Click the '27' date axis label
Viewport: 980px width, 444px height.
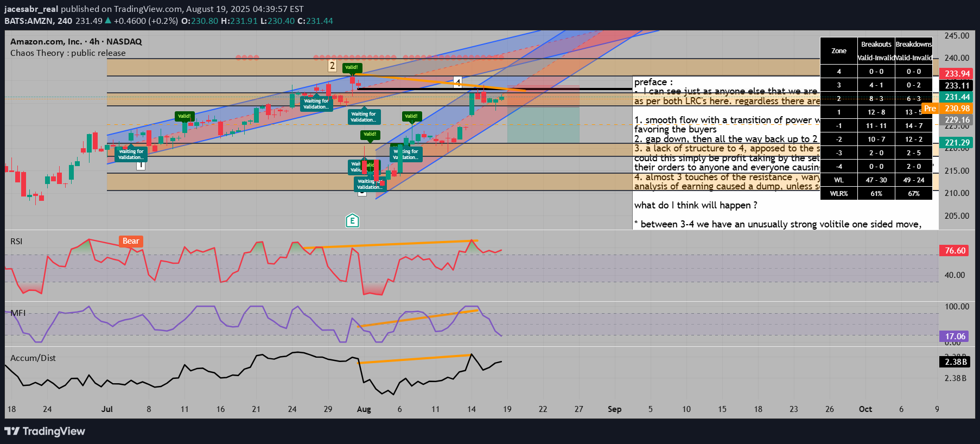point(578,409)
